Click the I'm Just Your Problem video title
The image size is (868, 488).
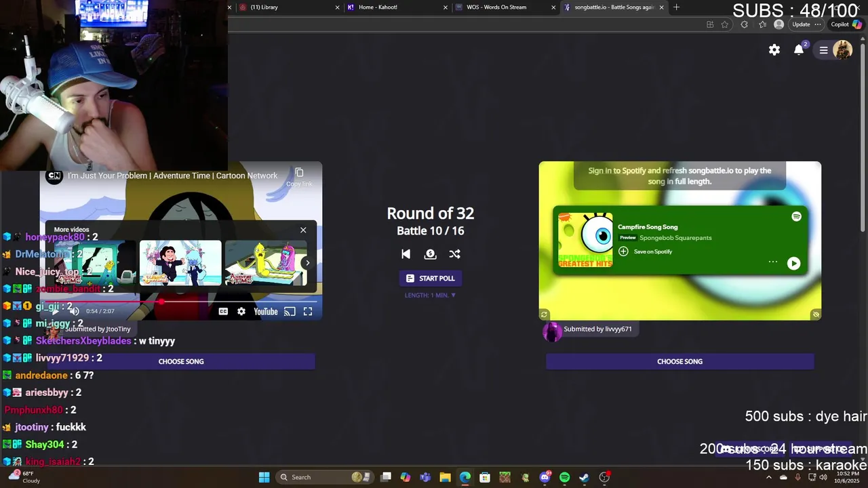172,176
